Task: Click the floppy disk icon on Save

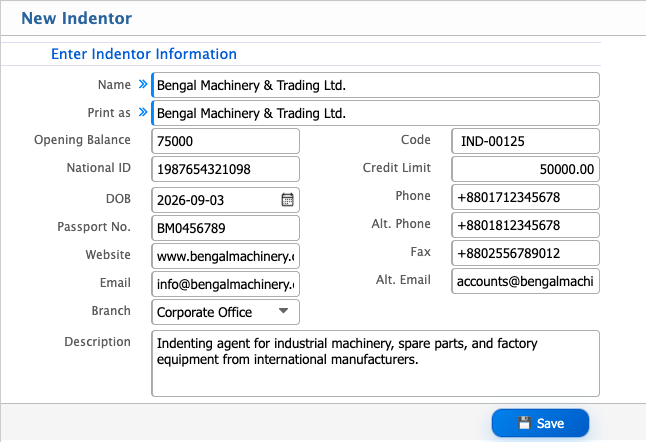Action: click(x=524, y=423)
